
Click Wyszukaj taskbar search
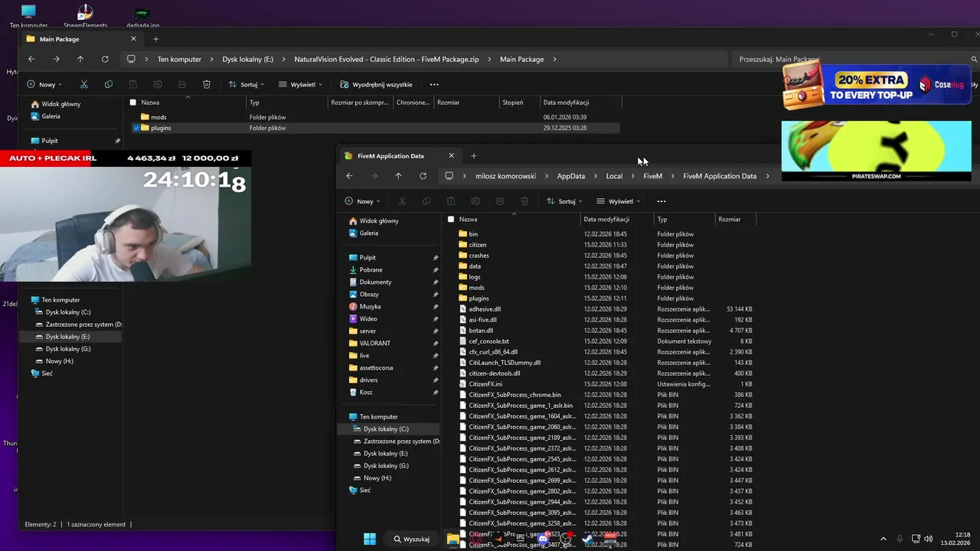click(x=411, y=539)
